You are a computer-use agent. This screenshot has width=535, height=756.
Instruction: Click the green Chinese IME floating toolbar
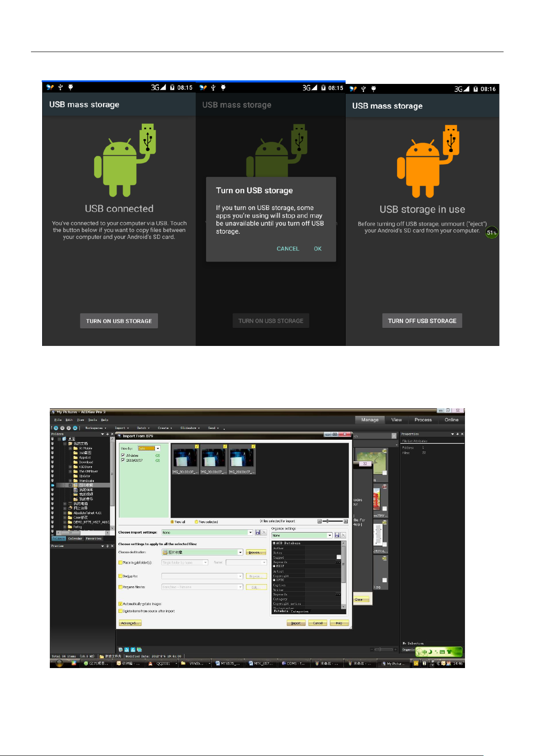[439, 652]
